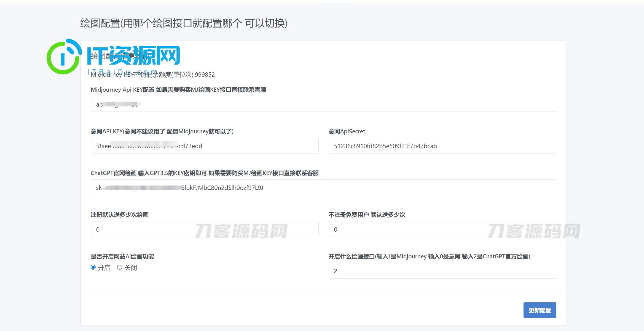
Task: Select the ChatGPT官网绘画 KEY input field
Action: [323, 187]
